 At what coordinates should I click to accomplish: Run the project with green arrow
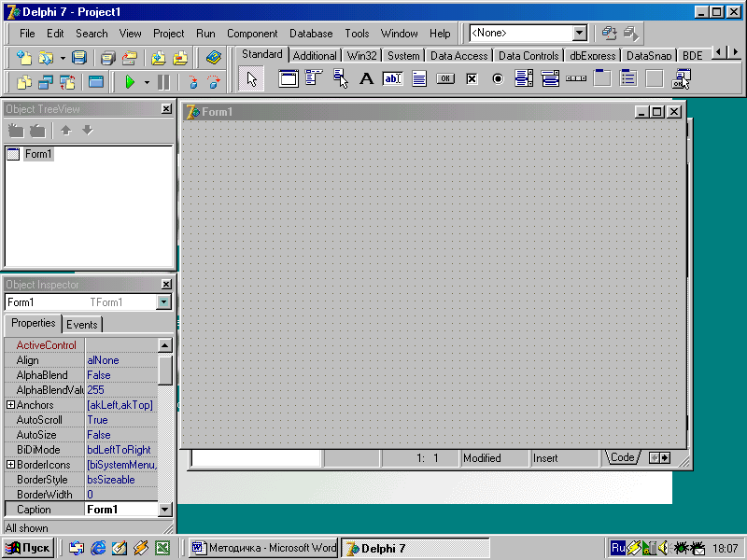click(x=130, y=82)
